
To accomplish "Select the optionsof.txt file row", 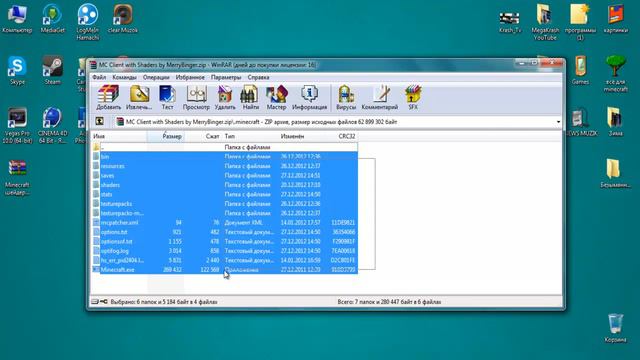I will click(225, 241).
